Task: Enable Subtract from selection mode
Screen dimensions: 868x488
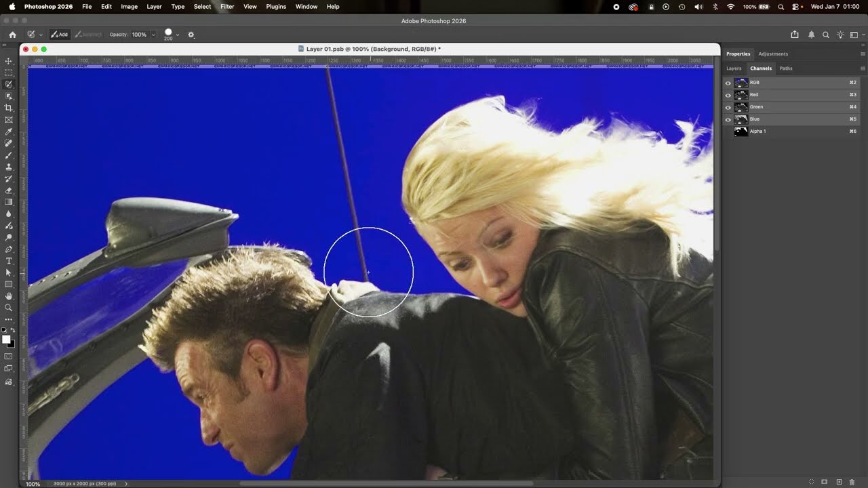Action: coord(88,35)
